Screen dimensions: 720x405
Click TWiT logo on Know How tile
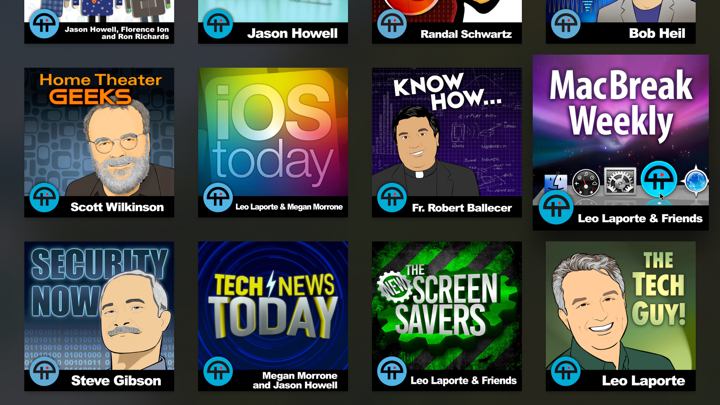(x=392, y=197)
